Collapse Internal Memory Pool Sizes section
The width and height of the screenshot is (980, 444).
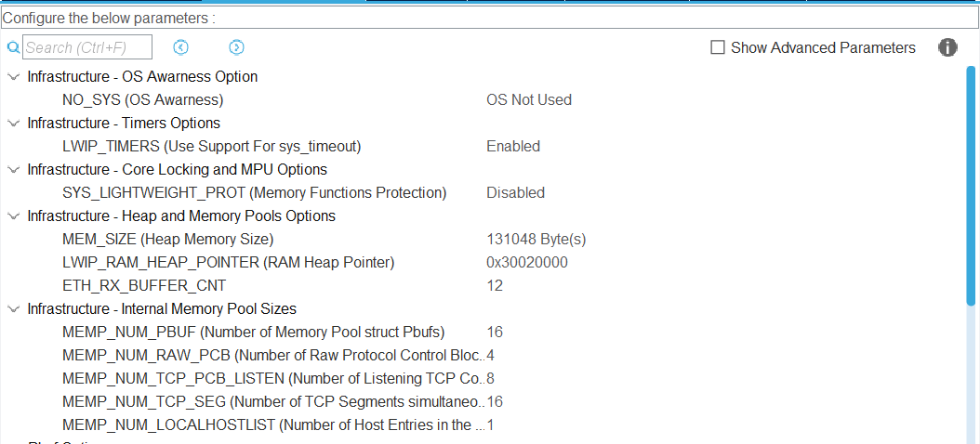coord(13,309)
